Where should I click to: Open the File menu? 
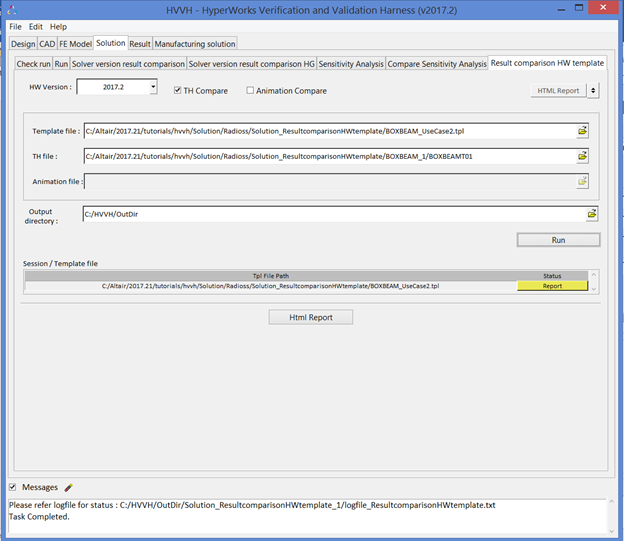[15, 26]
